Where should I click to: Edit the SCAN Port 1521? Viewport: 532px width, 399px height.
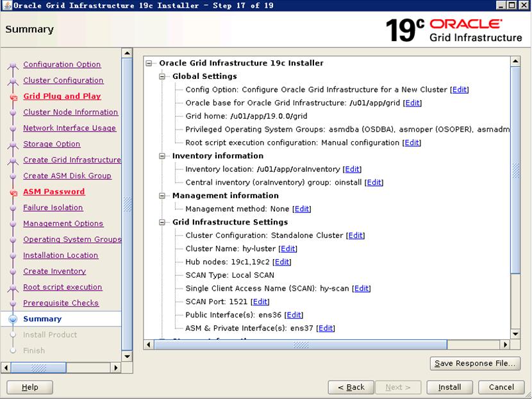point(260,301)
